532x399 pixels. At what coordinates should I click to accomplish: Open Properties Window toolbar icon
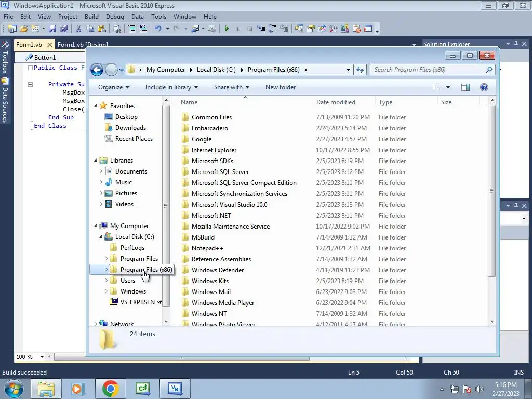(x=311, y=29)
